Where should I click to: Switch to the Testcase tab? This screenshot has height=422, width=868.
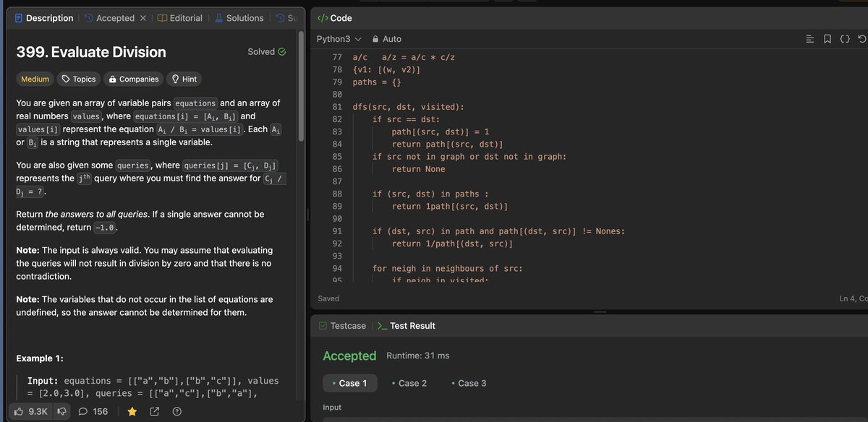342,326
